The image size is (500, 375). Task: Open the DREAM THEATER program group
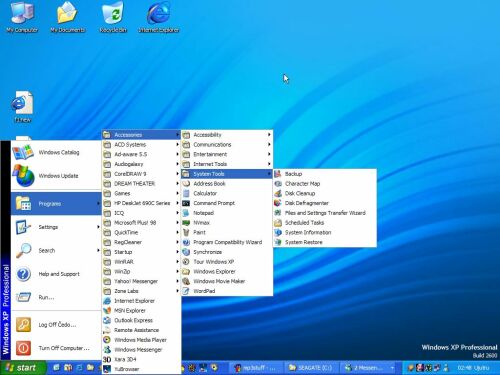(x=141, y=184)
